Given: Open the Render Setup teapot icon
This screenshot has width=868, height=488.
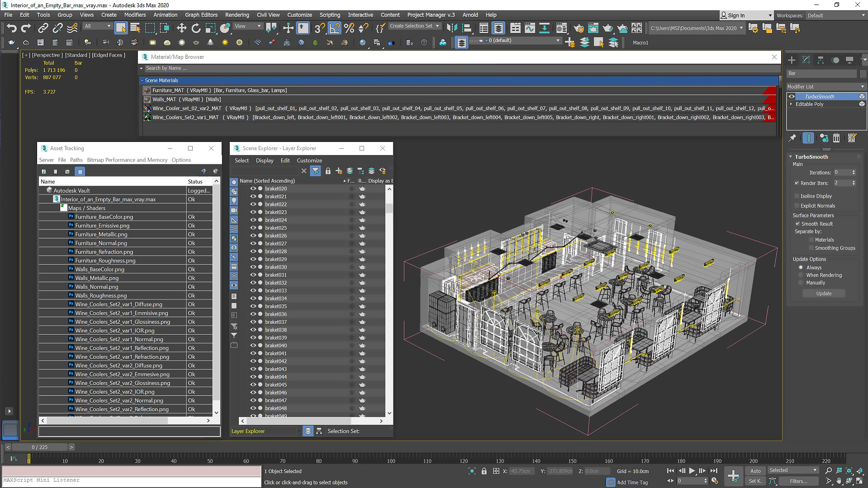Looking at the screenshot, I should pos(579,28).
